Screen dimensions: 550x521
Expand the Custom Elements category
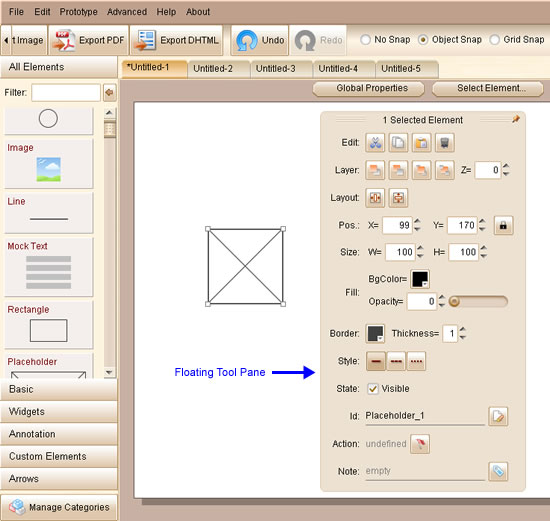(x=59, y=456)
